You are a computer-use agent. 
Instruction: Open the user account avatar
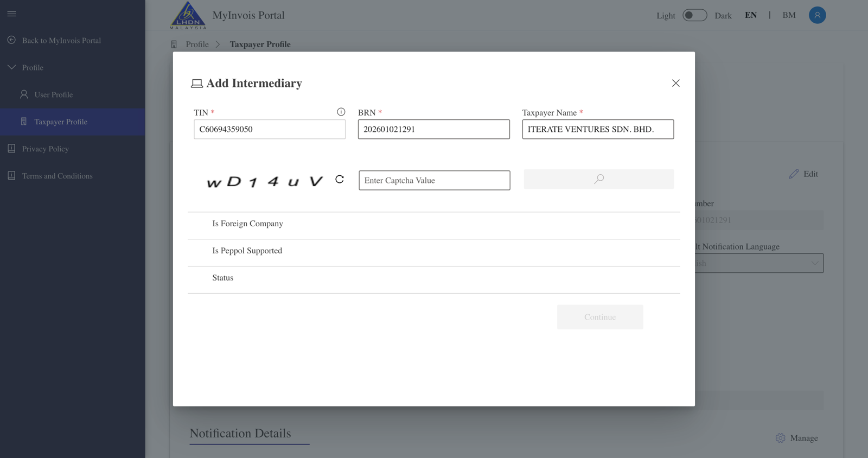(x=817, y=15)
